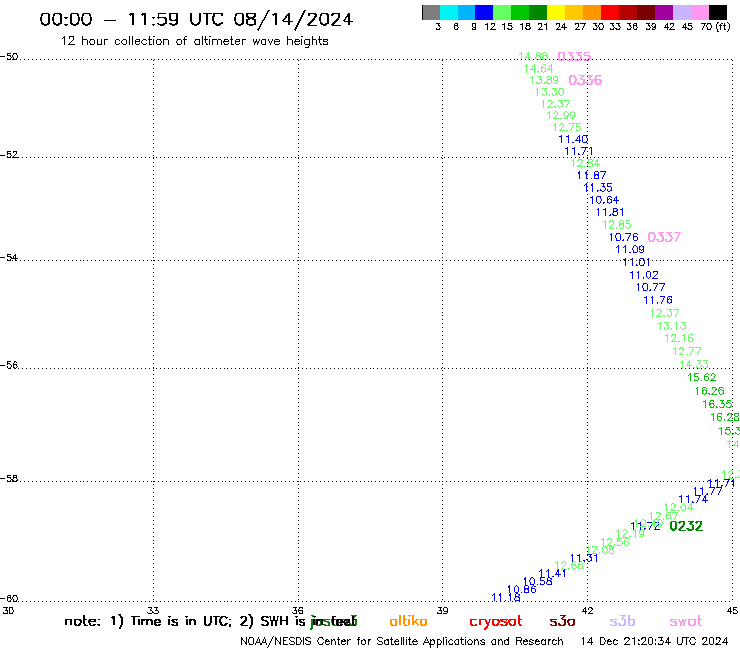Click the blue wave height value 11.31
Viewport: 740px width, 650px height.
tap(584, 558)
